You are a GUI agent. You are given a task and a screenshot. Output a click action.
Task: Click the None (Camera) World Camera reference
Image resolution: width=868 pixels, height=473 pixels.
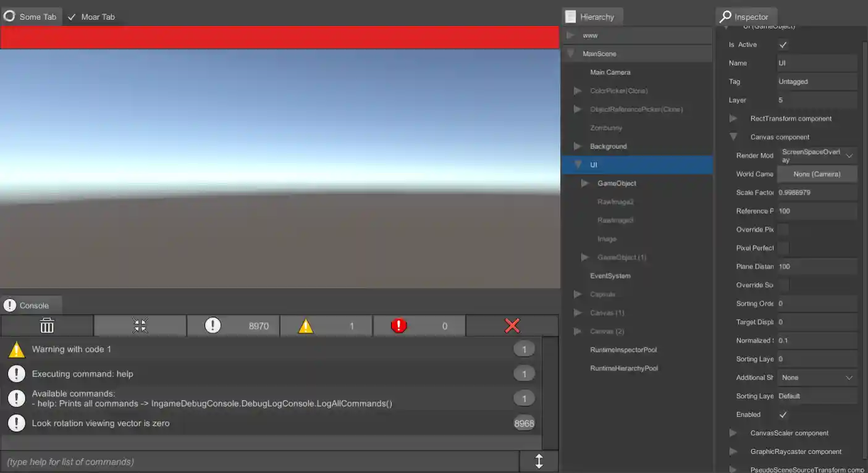coord(817,174)
